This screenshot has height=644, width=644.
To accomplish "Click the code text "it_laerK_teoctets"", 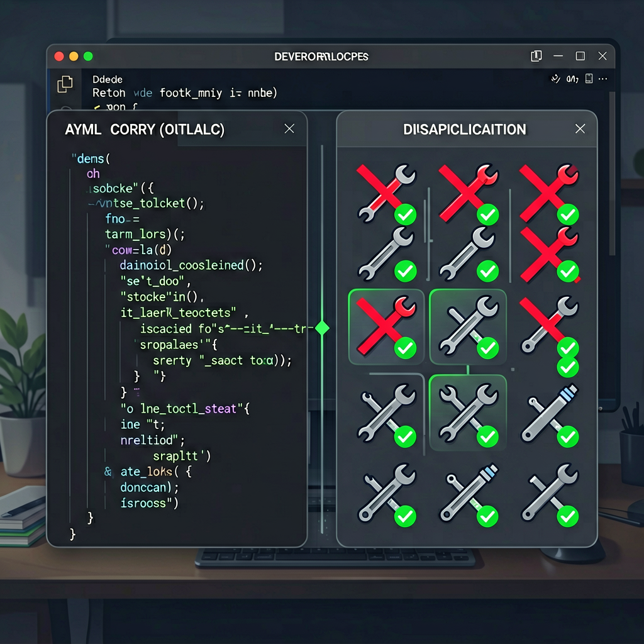I will pyautogui.click(x=178, y=313).
